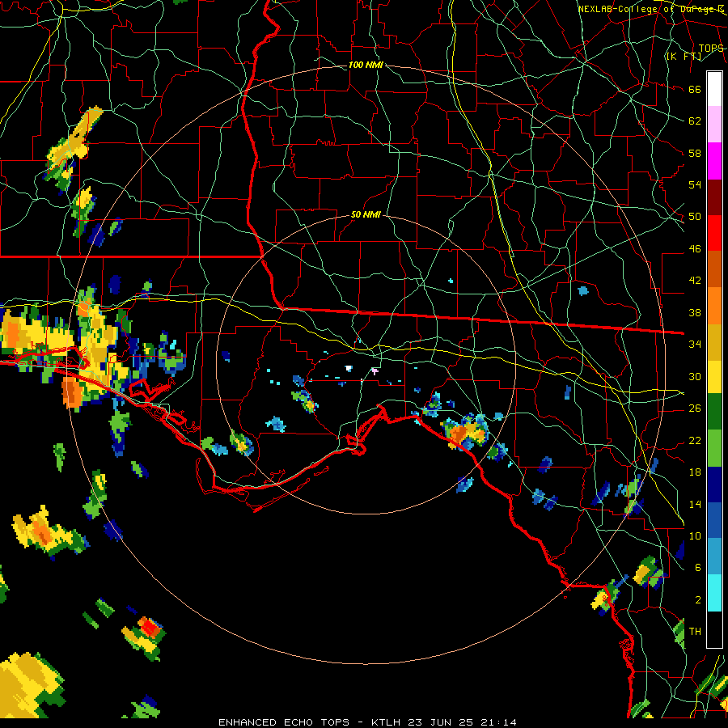Click the white 62-66 K FT legend swatch
The width and height of the screenshot is (728, 728).
714,89
